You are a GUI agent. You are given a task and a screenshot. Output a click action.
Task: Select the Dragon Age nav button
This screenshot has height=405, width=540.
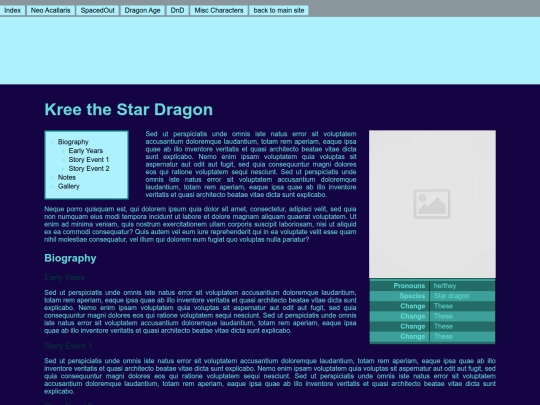pyautogui.click(x=142, y=10)
